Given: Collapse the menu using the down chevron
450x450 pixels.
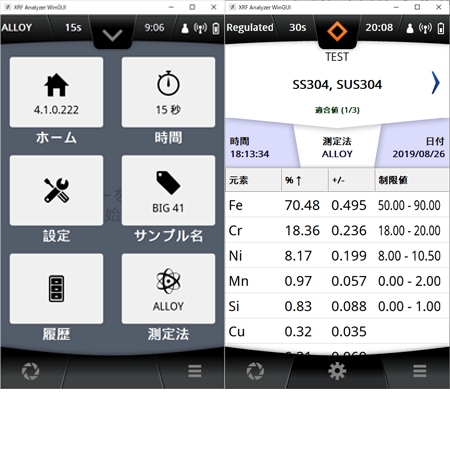Looking at the screenshot, I should tap(112, 35).
